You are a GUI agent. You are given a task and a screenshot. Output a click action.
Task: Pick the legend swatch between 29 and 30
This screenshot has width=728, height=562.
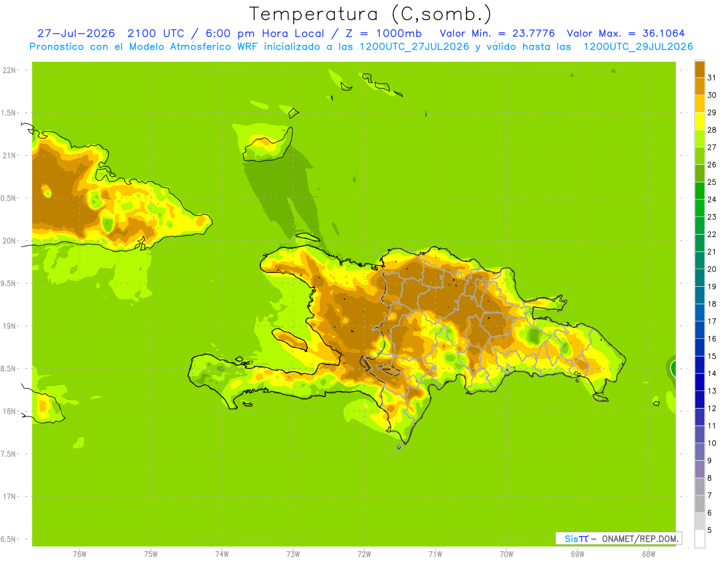click(x=699, y=104)
